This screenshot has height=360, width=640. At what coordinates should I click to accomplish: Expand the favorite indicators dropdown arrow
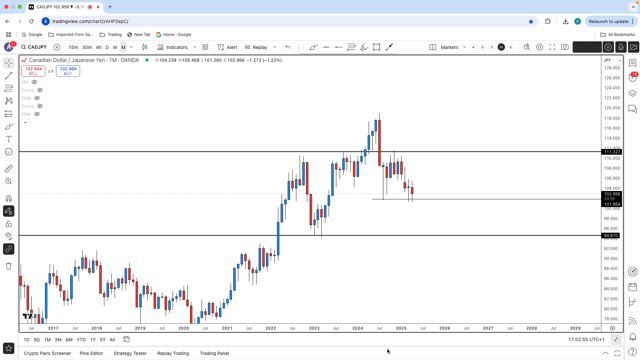(194, 47)
